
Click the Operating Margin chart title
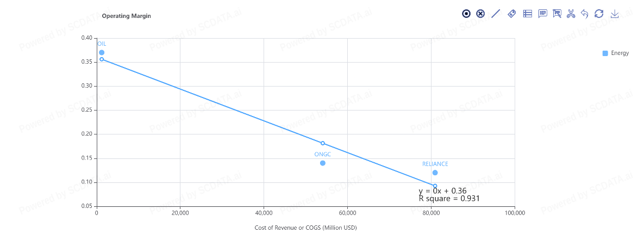[127, 16]
